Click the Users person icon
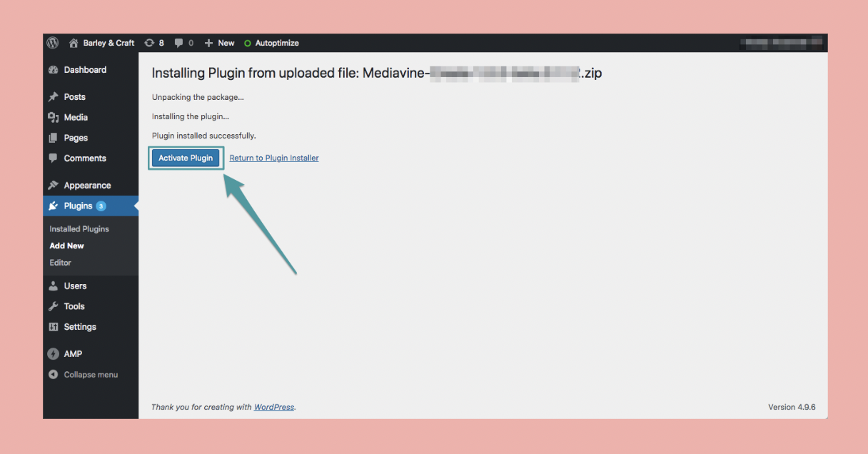Image resolution: width=868 pixels, height=454 pixels. click(x=53, y=286)
